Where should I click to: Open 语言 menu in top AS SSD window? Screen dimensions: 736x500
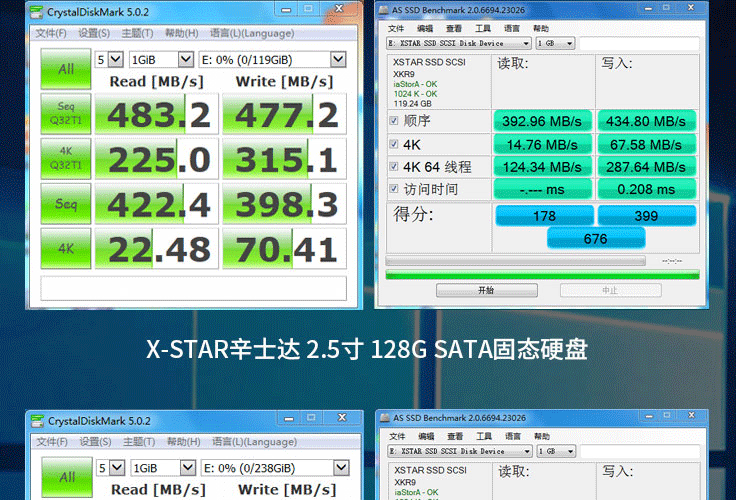pos(512,29)
